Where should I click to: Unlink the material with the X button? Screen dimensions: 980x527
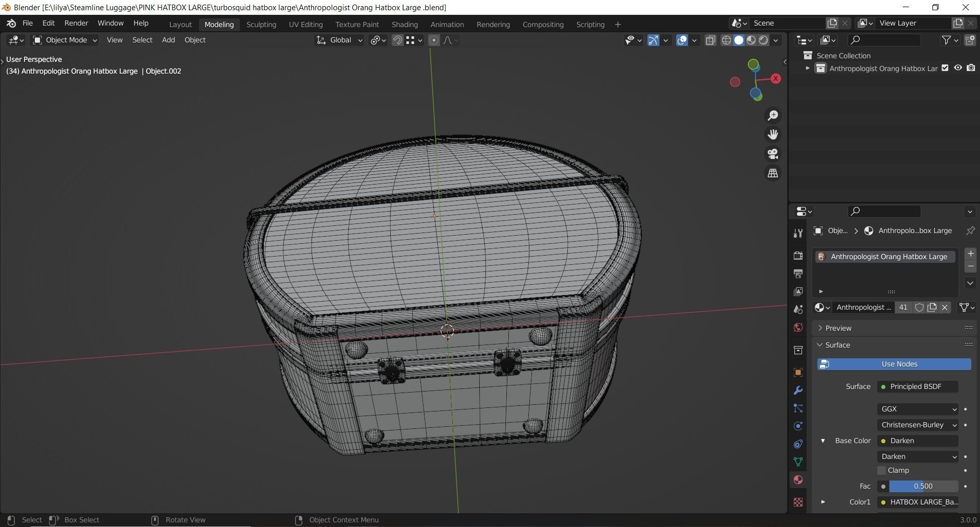945,307
